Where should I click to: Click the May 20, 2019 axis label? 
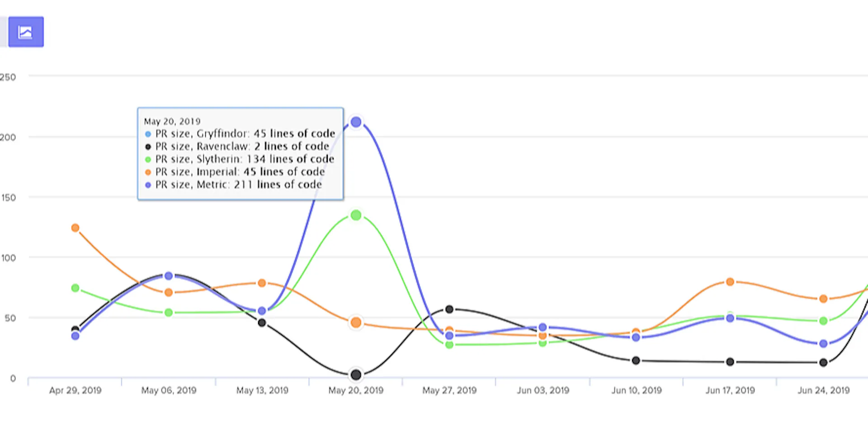[x=356, y=390]
